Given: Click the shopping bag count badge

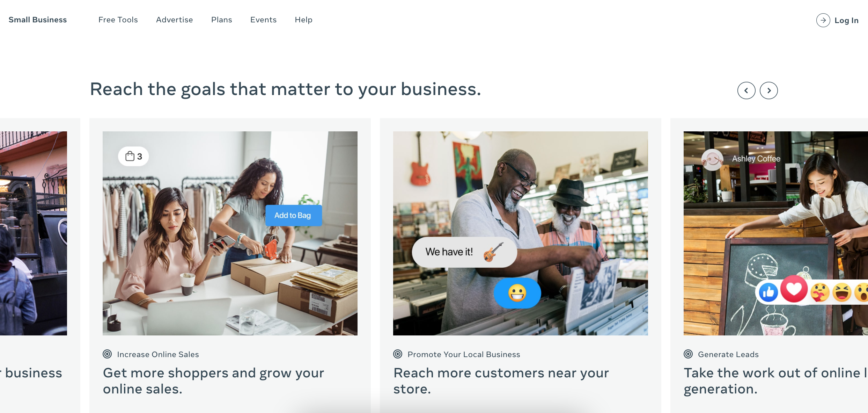Looking at the screenshot, I should [x=133, y=156].
